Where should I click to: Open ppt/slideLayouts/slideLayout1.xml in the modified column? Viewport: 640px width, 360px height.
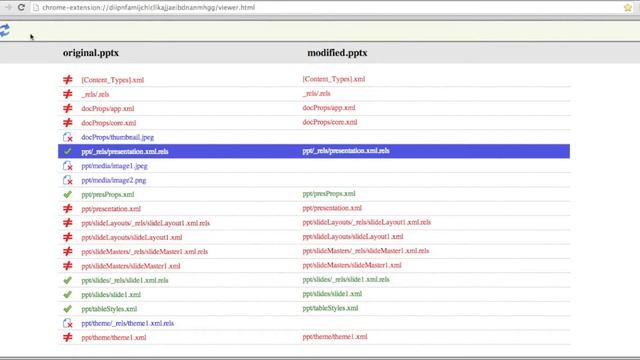click(353, 237)
